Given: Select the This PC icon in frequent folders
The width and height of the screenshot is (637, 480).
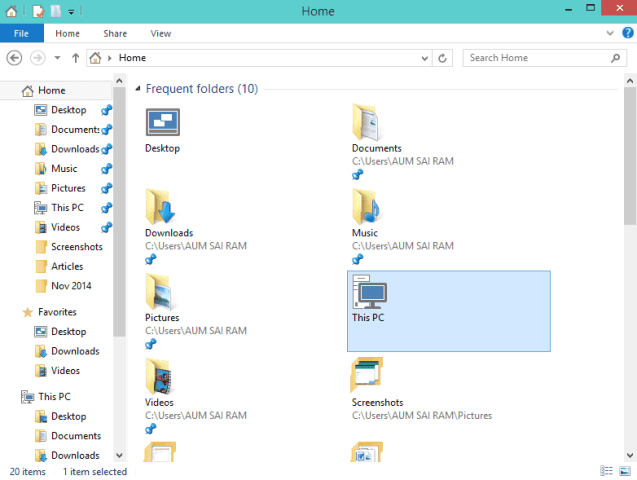Looking at the screenshot, I should [370, 292].
